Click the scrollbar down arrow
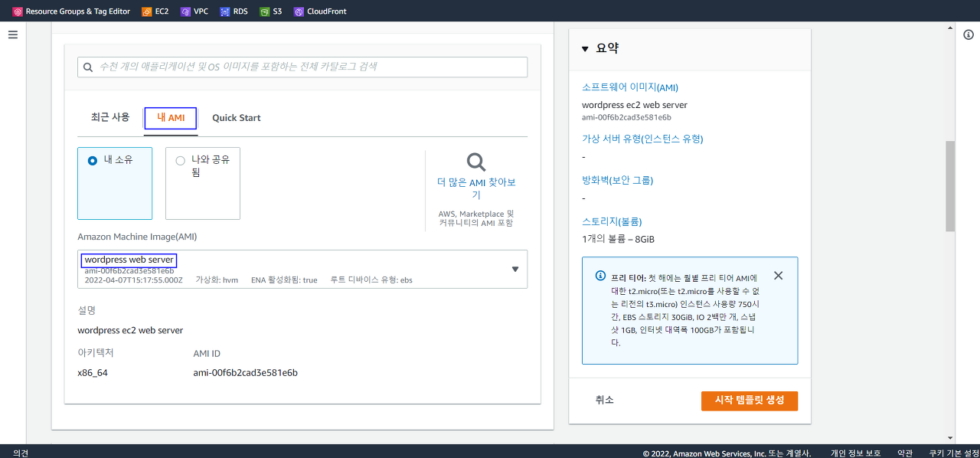 [950, 437]
